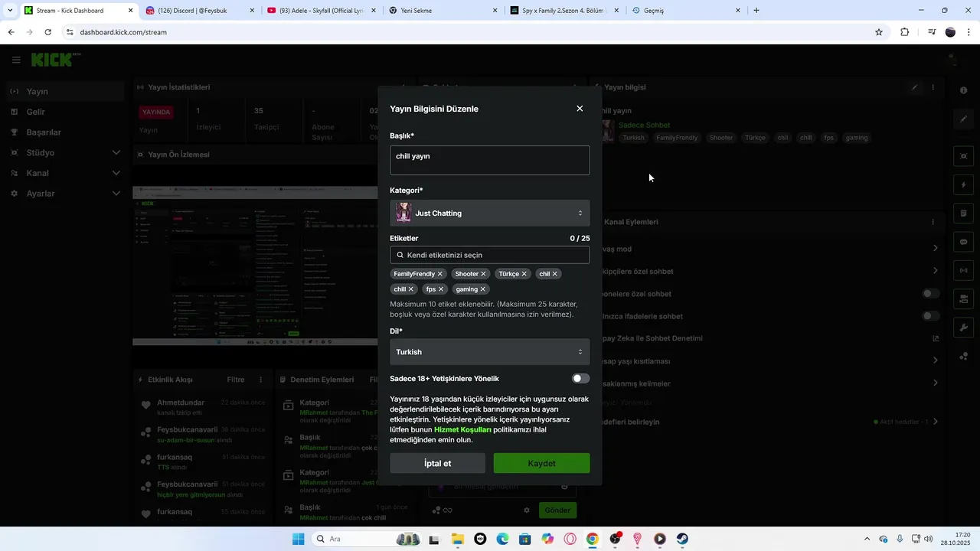Open Sadece Sohbet category link
Viewport: 980px width, 551px height.
tap(644, 125)
